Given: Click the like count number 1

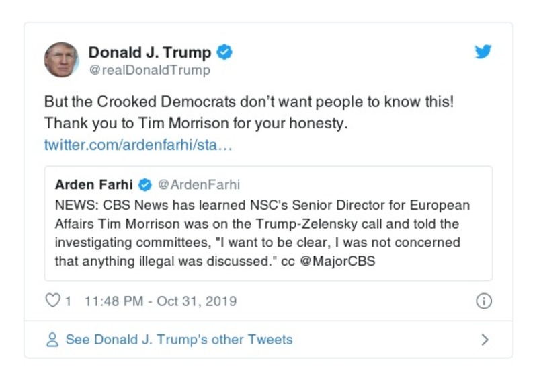Looking at the screenshot, I should tap(68, 301).
